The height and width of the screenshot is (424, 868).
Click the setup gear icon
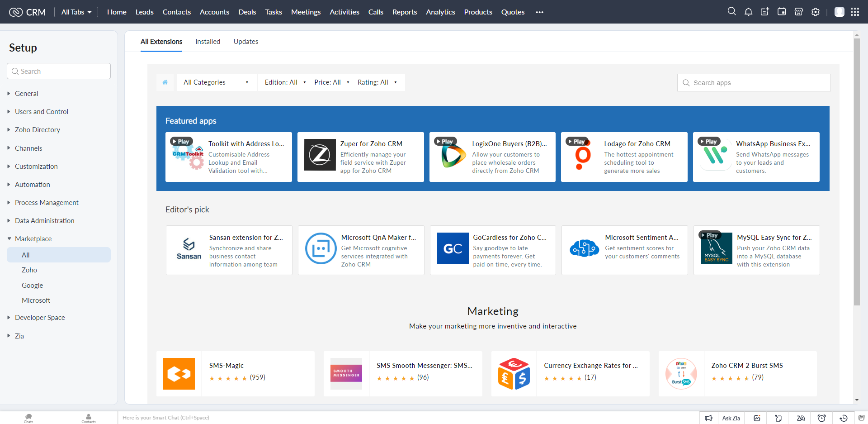point(816,12)
